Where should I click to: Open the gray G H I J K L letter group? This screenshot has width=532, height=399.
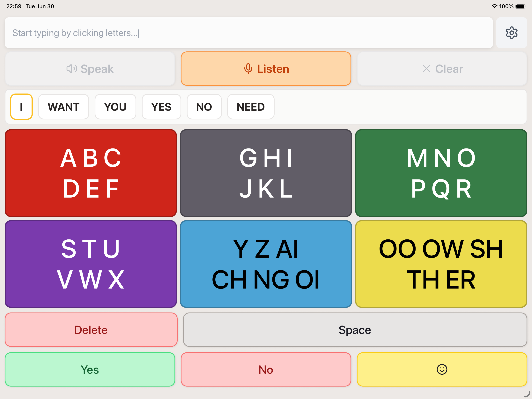tap(266, 173)
